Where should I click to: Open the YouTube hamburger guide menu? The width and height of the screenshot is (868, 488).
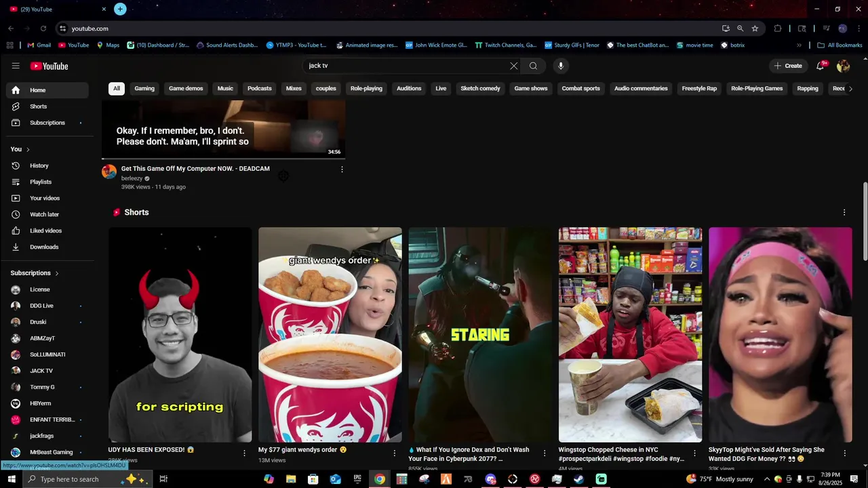point(16,66)
